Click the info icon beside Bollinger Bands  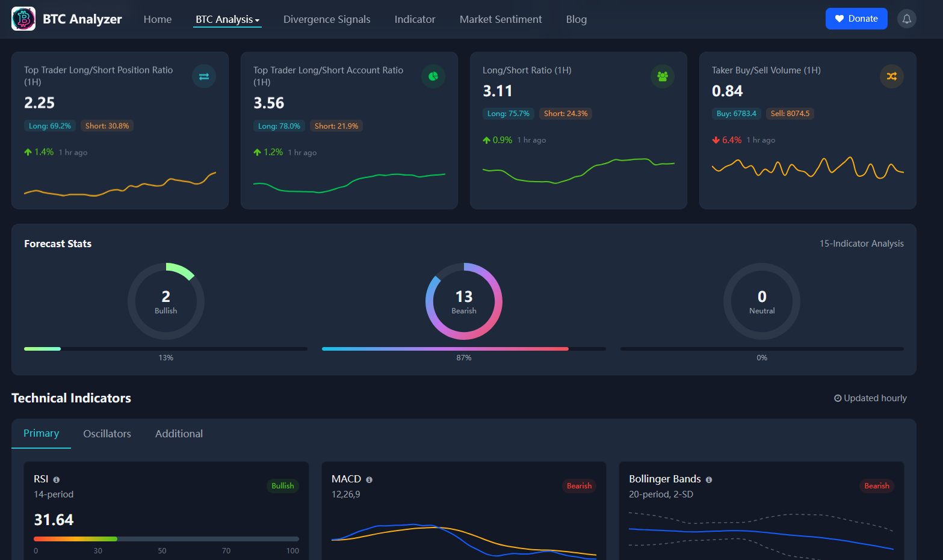click(709, 479)
